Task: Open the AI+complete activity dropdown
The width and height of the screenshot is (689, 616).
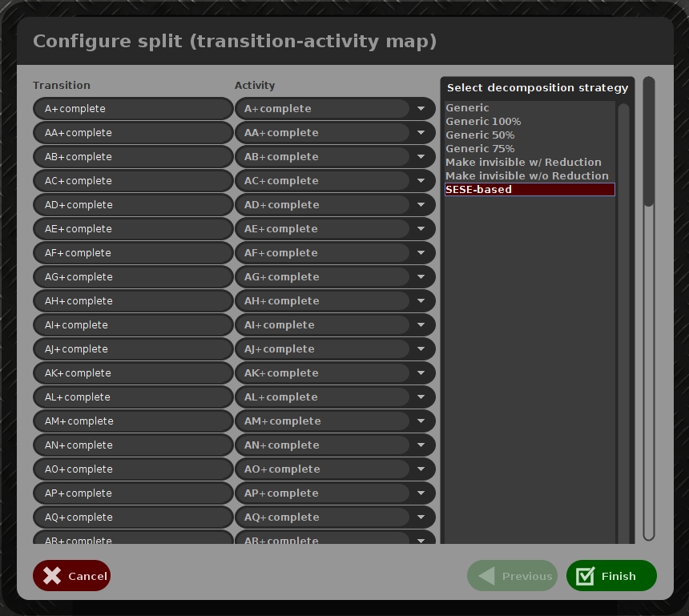Action: (x=421, y=324)
